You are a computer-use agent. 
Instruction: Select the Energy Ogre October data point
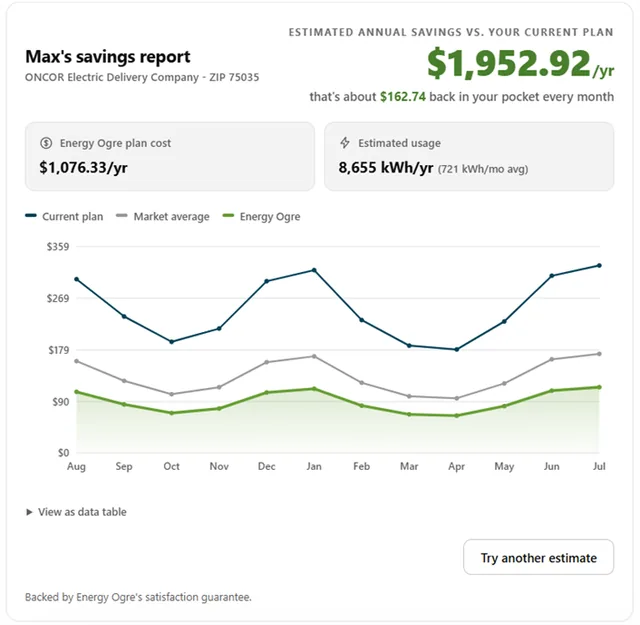tap(171, 413)
